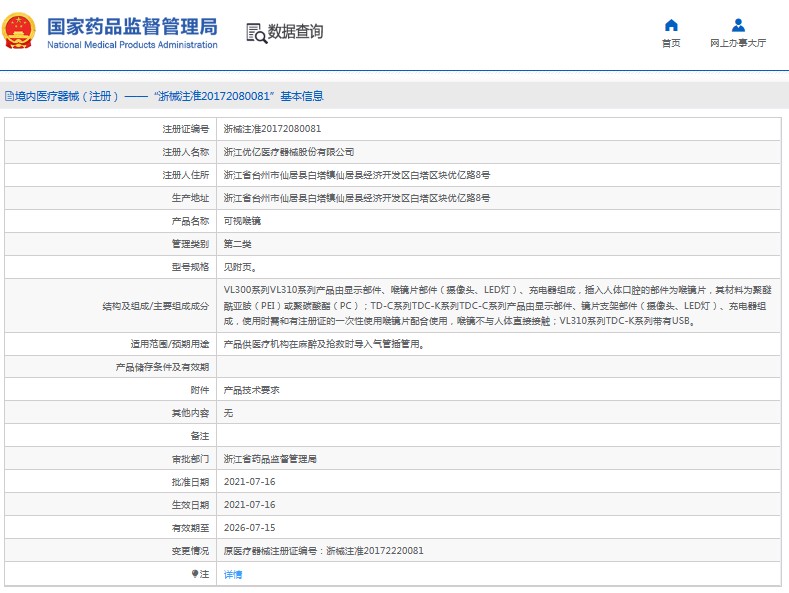The width and height of the screenshot is (789, 593).
Task: Open the 国家药品监督管理局 site title
Action: pyautogui.click(x=132, y=27)
